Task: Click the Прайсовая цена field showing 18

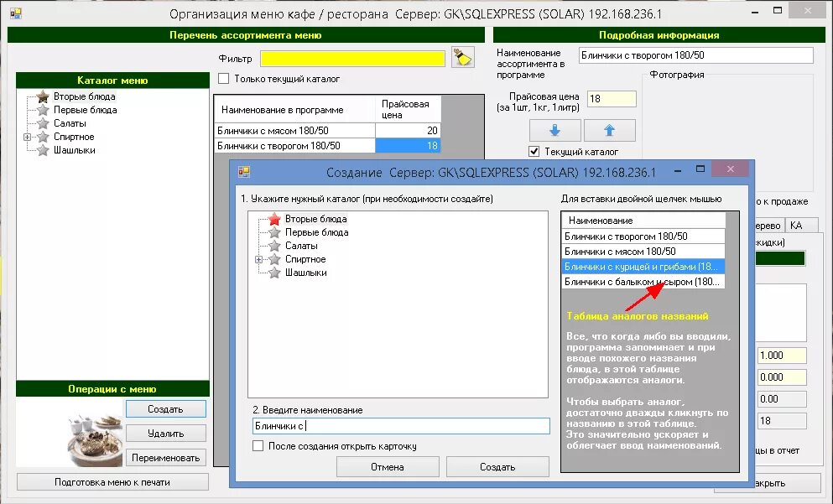Action: (612, 99)
